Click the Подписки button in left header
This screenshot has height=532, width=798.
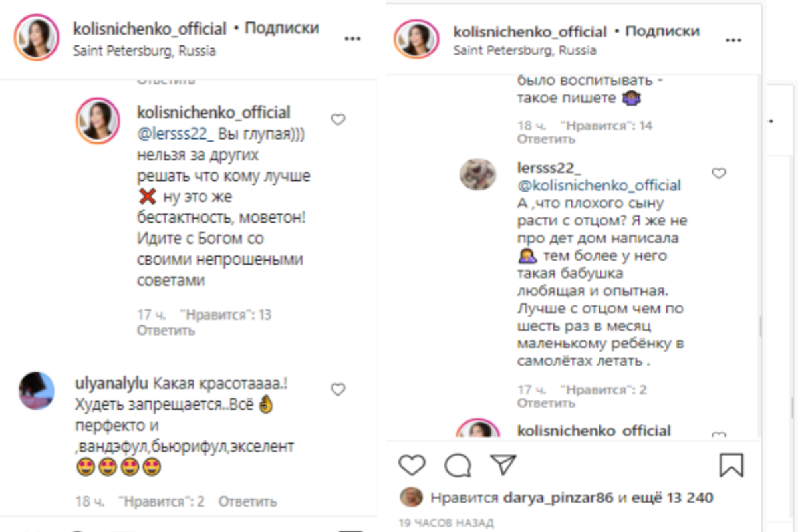point(282,29)
